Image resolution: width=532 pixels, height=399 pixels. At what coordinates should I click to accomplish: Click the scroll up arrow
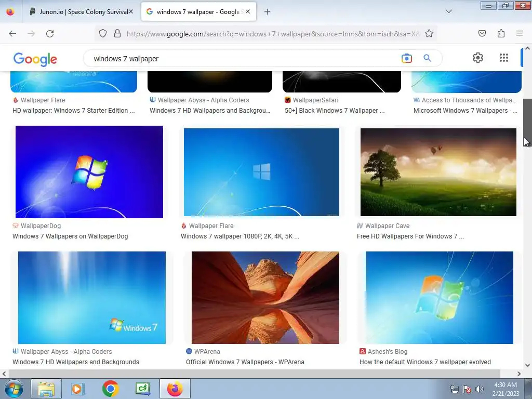(527, 48)
